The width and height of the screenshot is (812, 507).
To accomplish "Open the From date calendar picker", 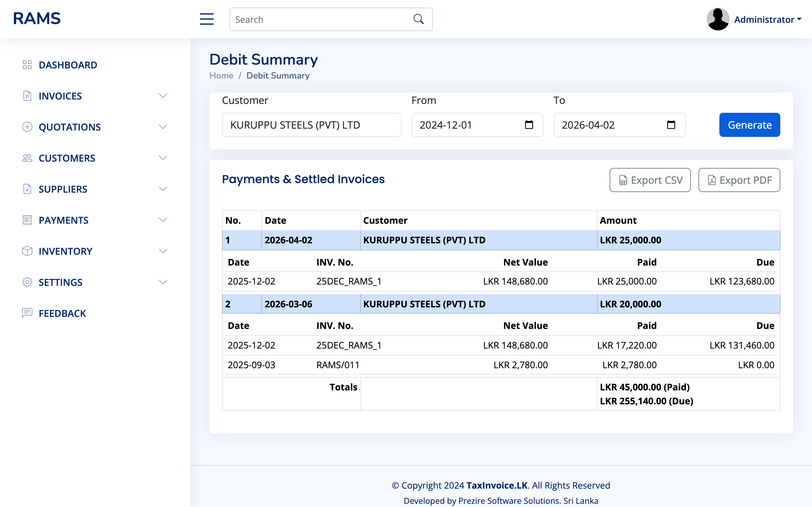I will [x=528, y=125].
